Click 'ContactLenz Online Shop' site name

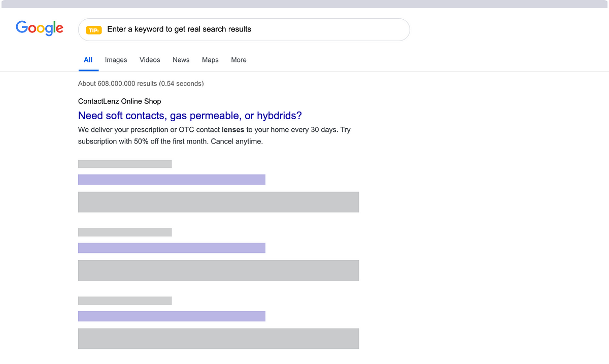119,101
